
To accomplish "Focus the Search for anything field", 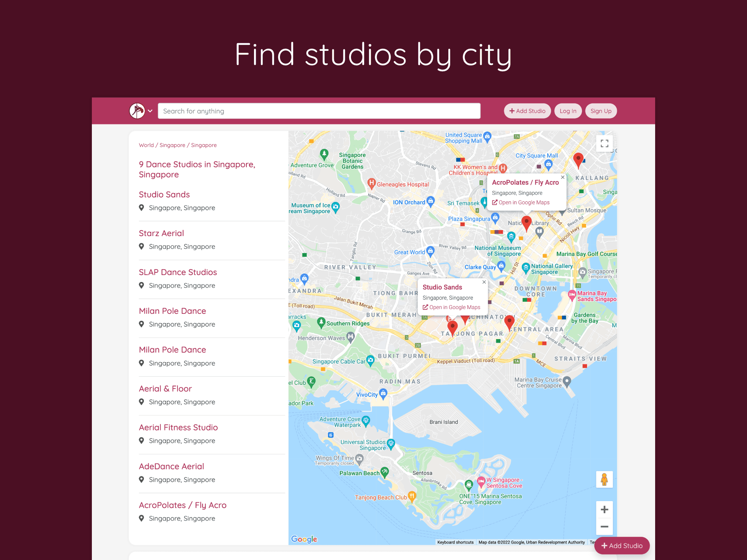I will point(319,111).
